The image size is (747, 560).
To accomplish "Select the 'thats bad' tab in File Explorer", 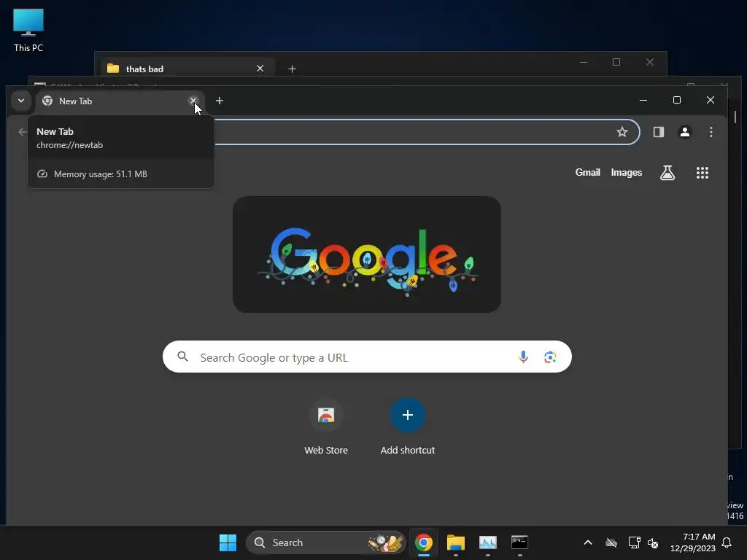I will pyautogui.click(x=186, y=69).
